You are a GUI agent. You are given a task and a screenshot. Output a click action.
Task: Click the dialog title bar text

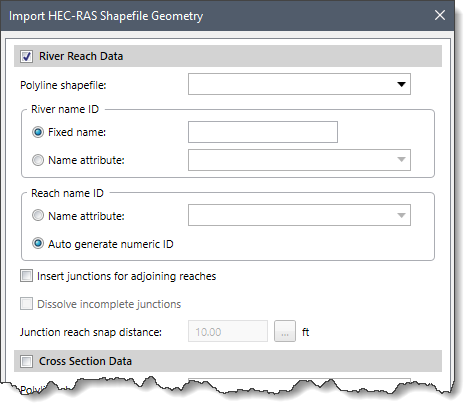click(x=106, y=16)
